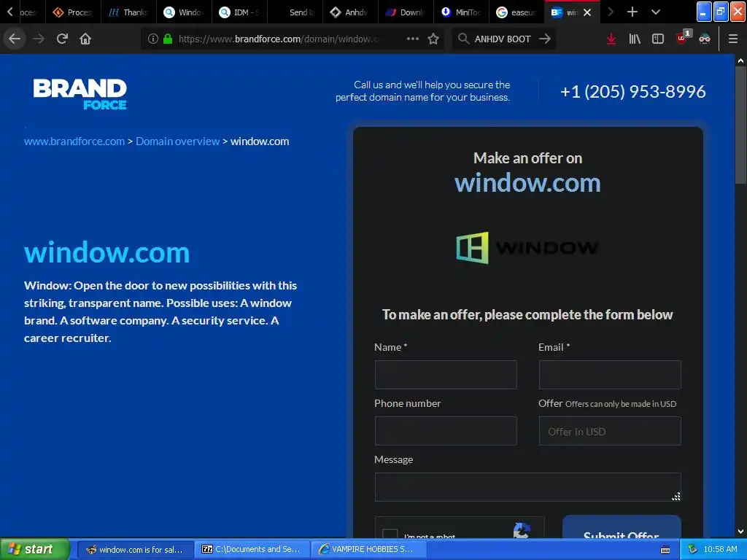Open the uBlock Origin extension icon
This screenshot has height=560, width=747.
pos(682,38)
